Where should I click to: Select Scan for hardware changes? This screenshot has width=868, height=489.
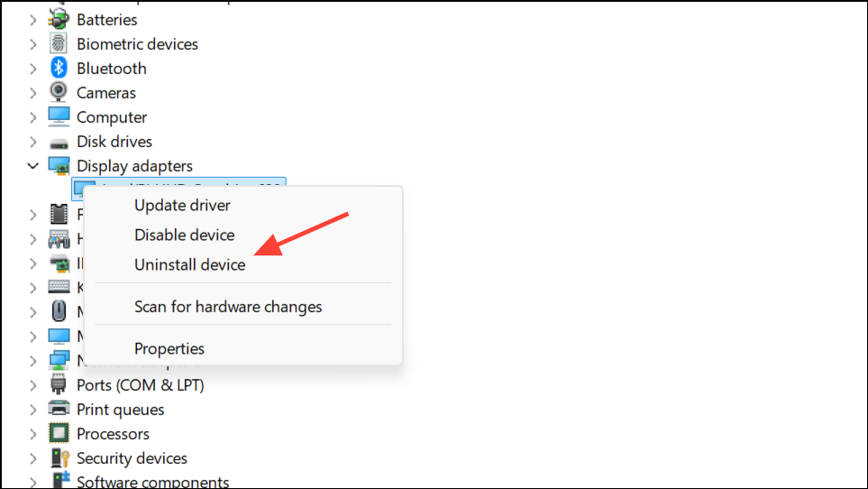pos(228,307)
